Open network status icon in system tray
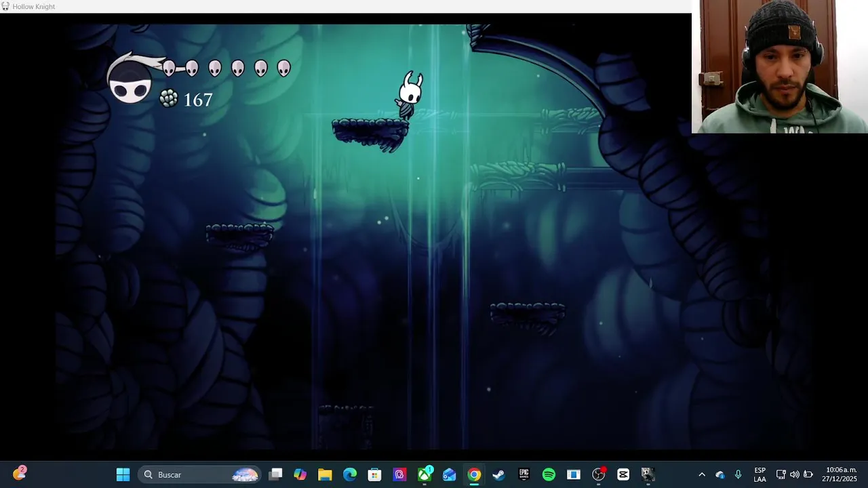This screenshot has height=488, width=868. [x=781, y=474]
